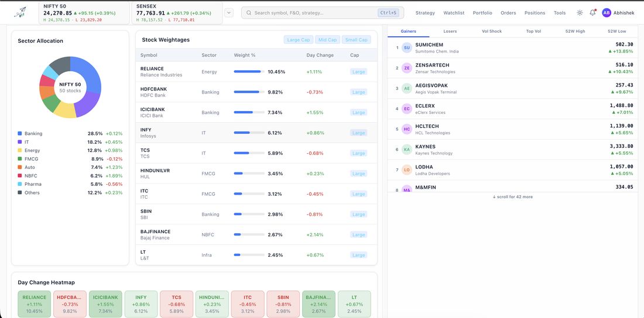Screen dimensions: 644x318
Task: Go to Portfolio page
Action: [482, 13]
